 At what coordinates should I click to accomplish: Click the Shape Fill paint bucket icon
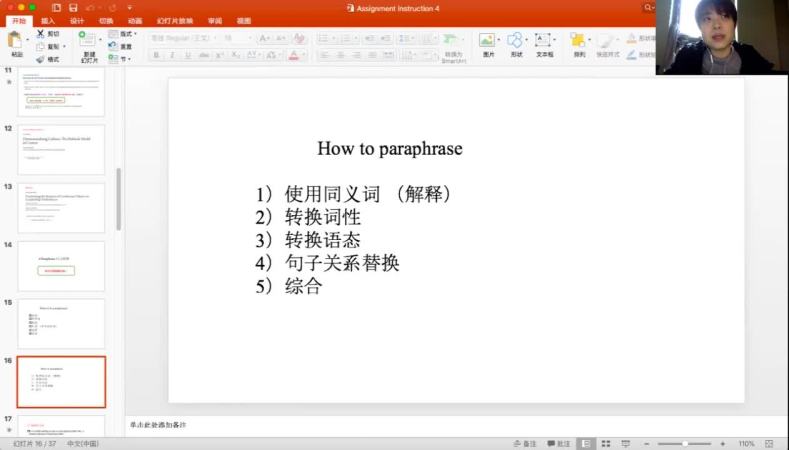coord(632,38)
